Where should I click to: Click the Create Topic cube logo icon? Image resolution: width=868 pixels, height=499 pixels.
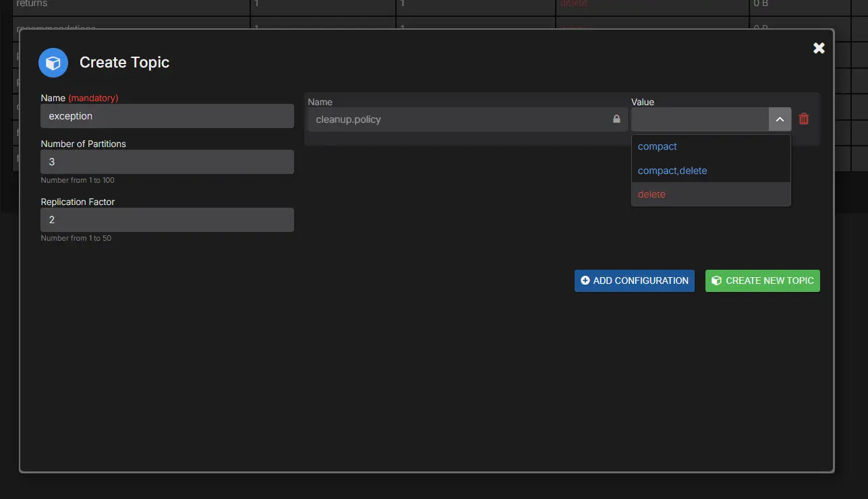tap(53, 62)
